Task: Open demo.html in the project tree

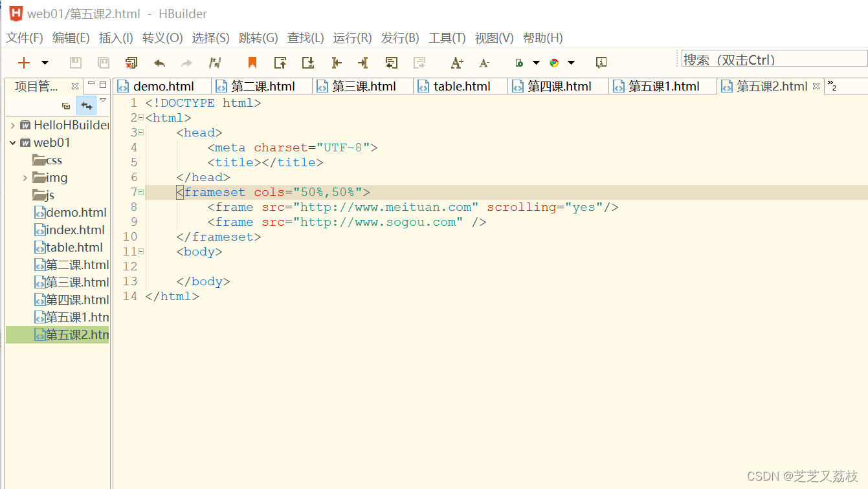Action: click(x=70, y=213)
